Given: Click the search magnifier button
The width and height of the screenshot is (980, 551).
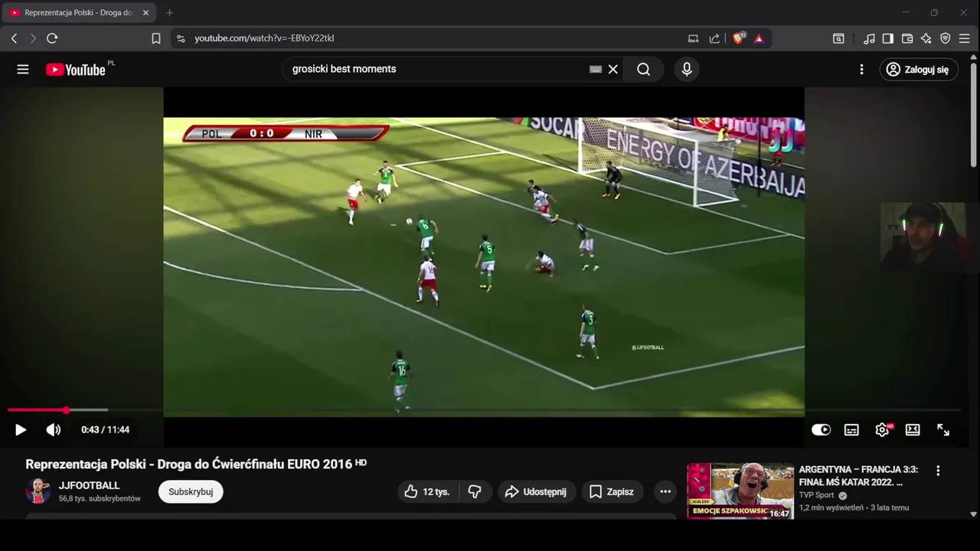Looking at the screenshot, I should [x=643, y=70].
